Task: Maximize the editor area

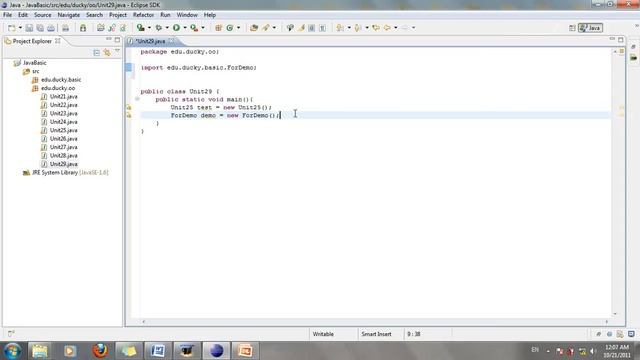Action: pyautogui.click(x=621, y=39)
